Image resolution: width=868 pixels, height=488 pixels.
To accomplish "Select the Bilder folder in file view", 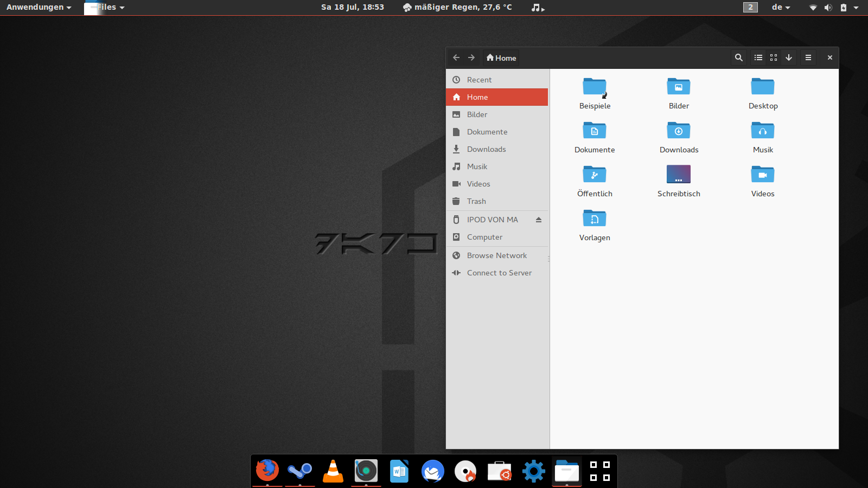I will click(x=679, y=87).
